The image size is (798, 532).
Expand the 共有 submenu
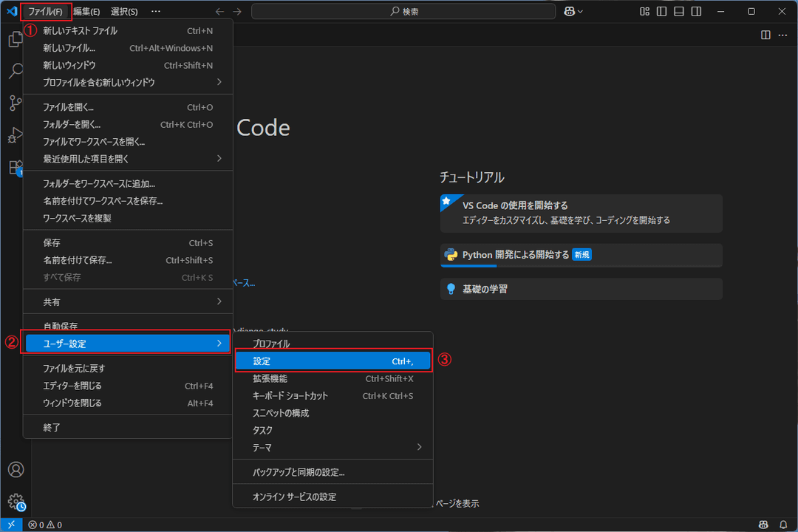pyautogui.click(x=128, y=301)
